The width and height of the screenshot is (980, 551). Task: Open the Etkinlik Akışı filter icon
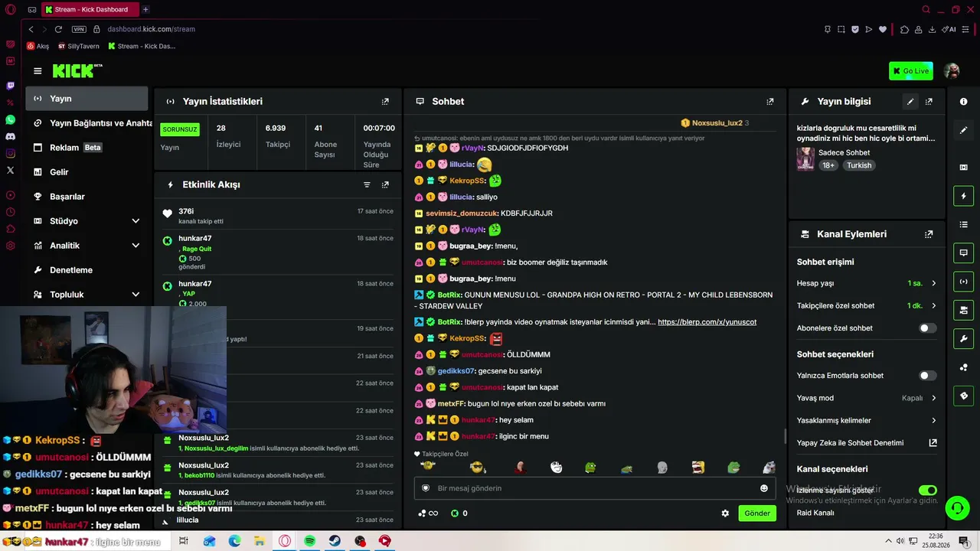tap(367, 184)
